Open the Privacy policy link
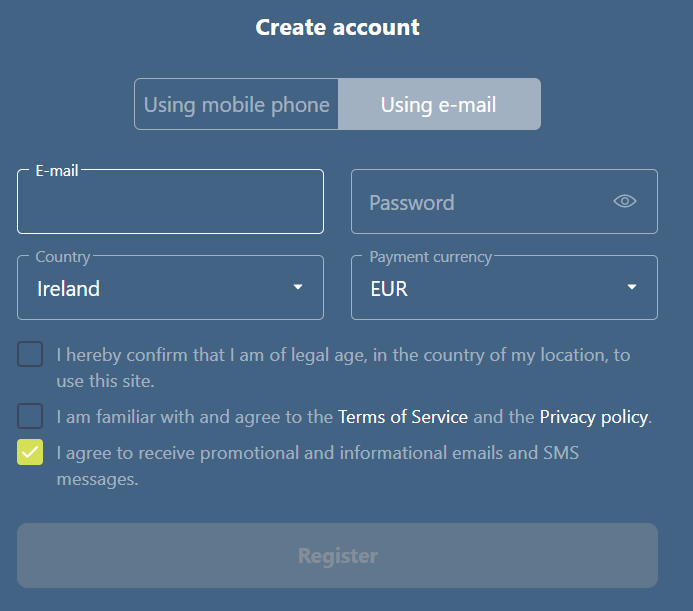Image resolution: width=693 pixels, height=611 pixels. (x=594, y=417)
